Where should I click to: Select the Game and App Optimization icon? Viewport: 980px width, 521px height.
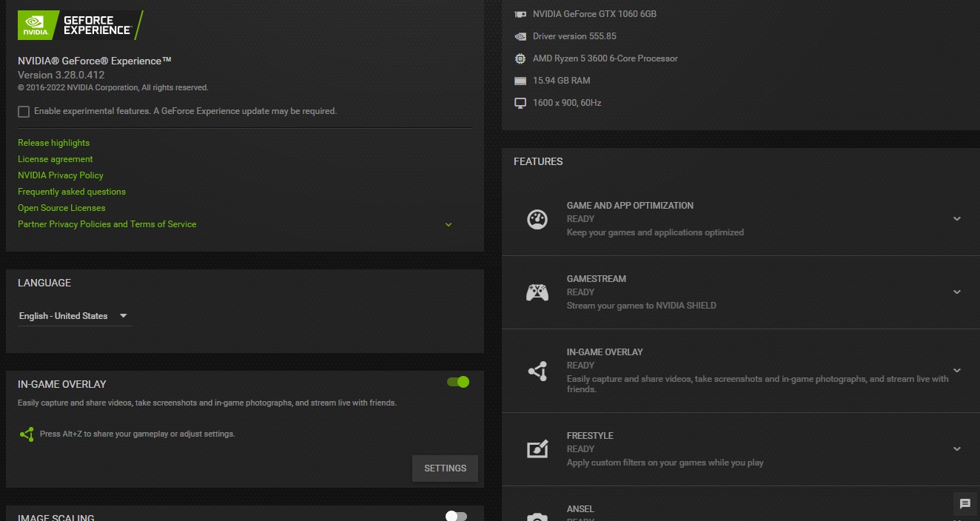tap(537, 218)
